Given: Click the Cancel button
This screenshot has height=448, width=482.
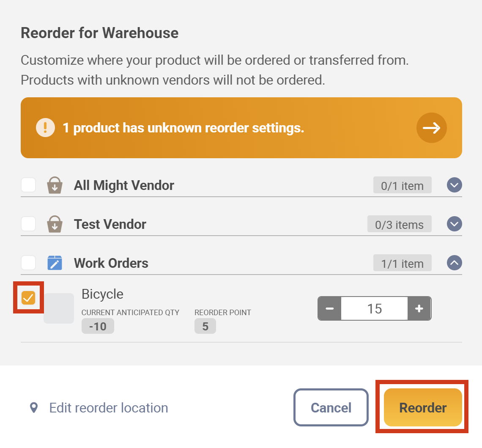Looking at the screenshot, I should [x=331, y=407].
